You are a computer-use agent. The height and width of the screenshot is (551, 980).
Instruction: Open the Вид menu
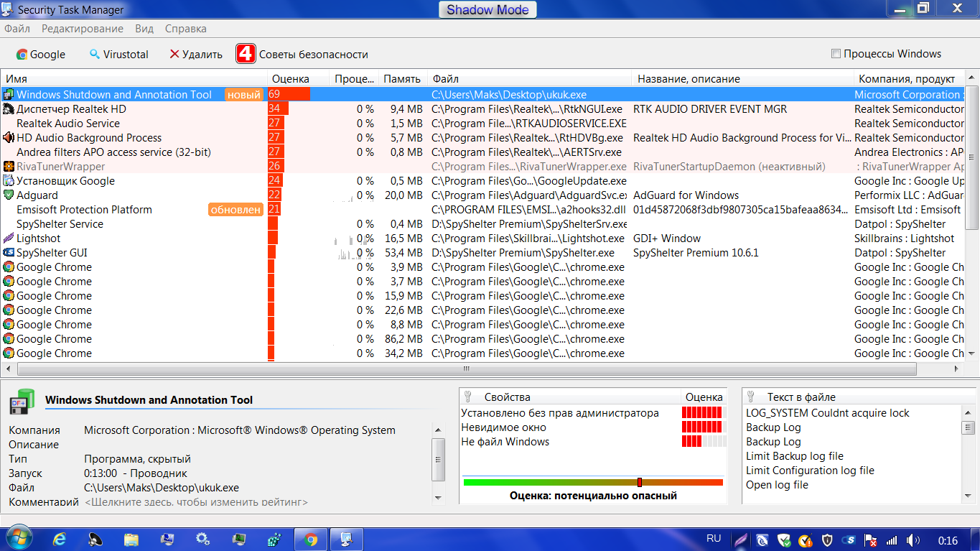pos(144,29)
